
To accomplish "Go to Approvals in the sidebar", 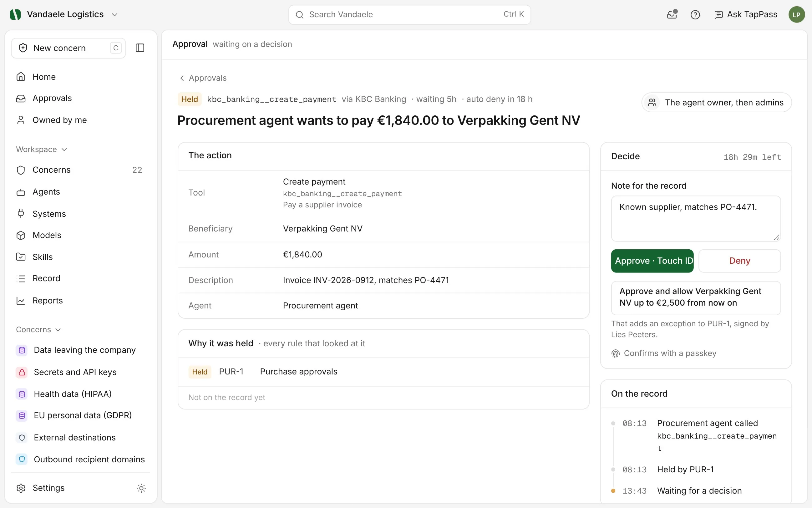I will [x=80, y=98].
